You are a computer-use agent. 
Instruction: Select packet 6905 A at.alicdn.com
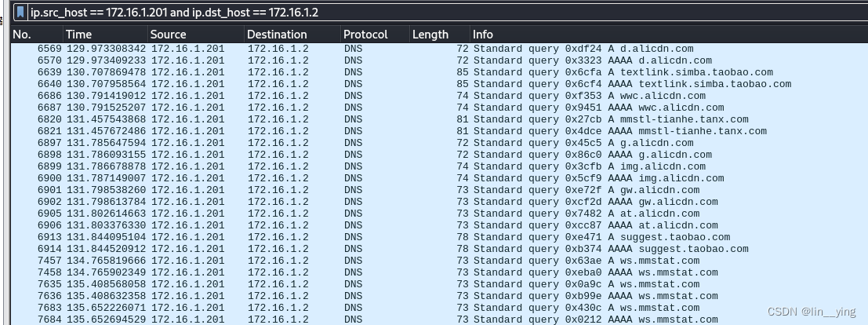point(439,214)
